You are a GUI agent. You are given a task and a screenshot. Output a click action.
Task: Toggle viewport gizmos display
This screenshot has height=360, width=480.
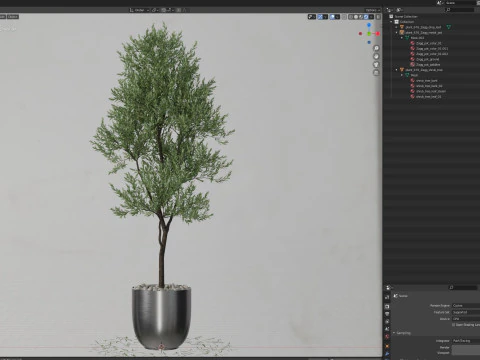coord(320,17)
